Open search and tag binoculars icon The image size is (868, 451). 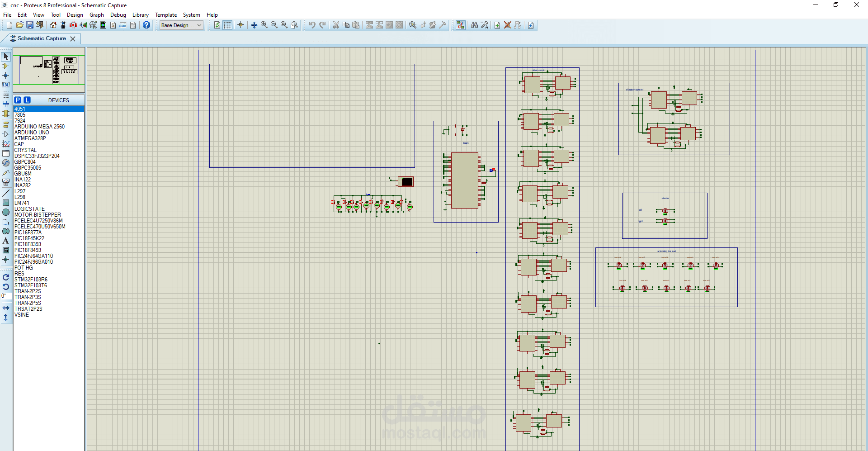pos(474,25)
